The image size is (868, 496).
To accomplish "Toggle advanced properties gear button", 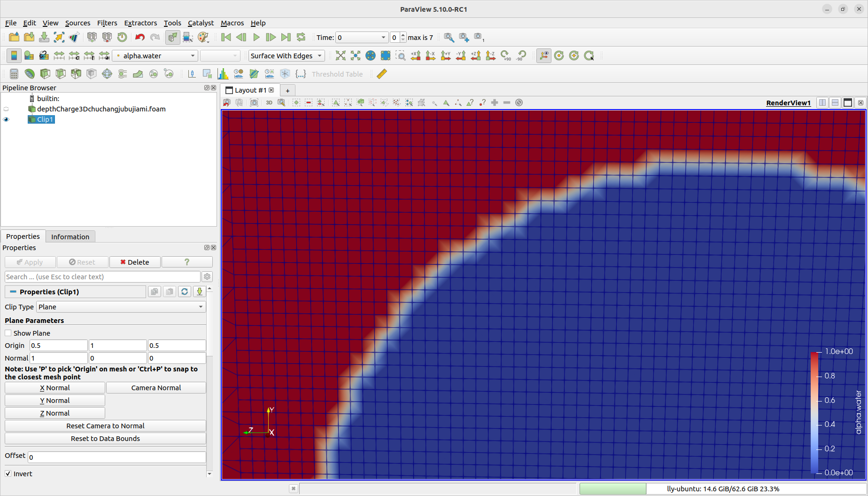I will (207, 276).
